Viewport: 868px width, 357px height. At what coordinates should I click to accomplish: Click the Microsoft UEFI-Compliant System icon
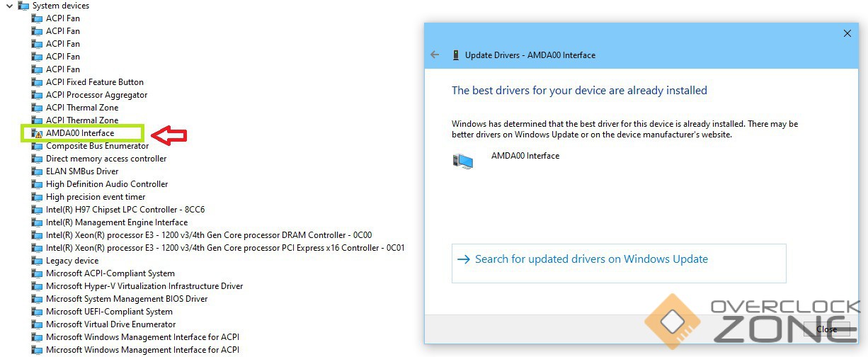coord(37,312)
